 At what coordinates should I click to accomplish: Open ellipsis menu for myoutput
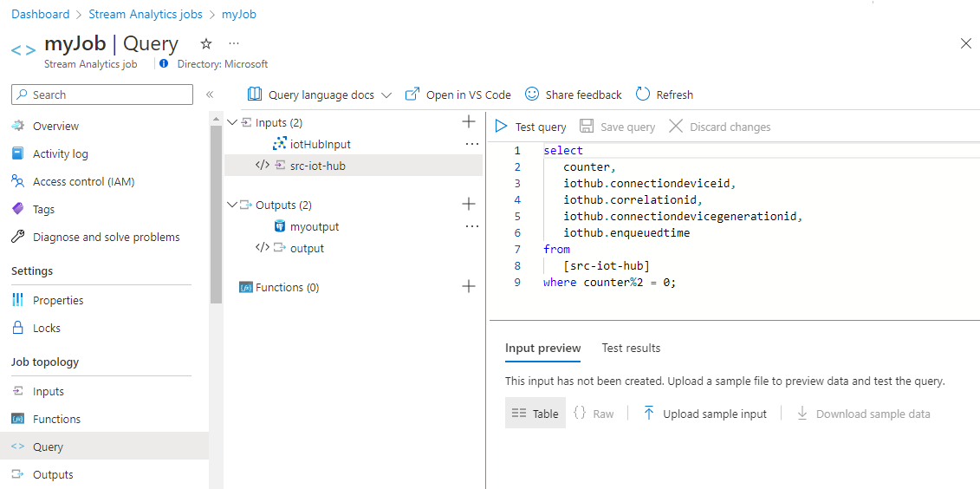[471, 226]
